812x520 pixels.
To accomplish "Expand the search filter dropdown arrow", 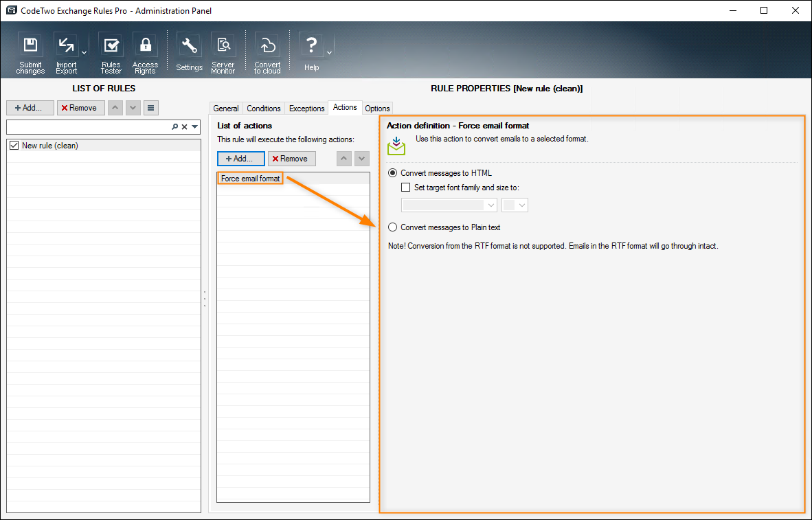I will click(x=194, y=127).
